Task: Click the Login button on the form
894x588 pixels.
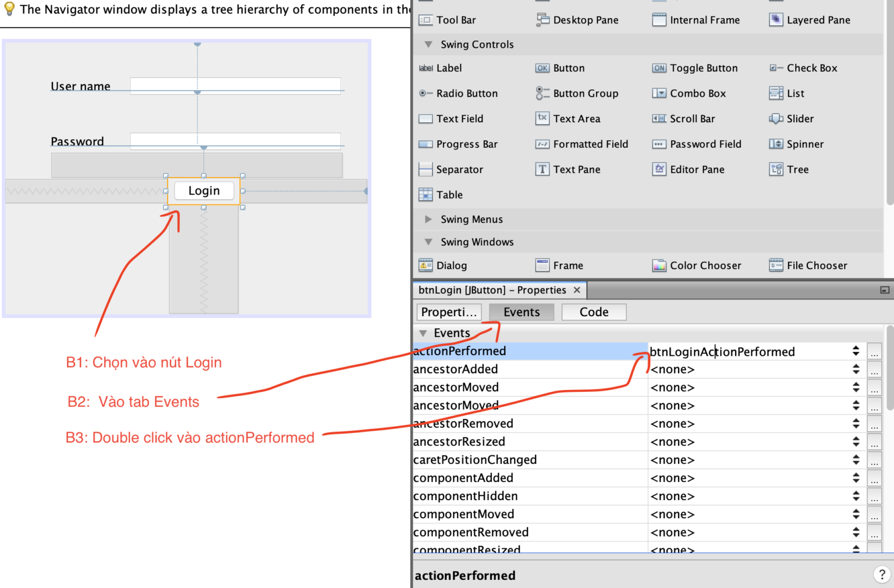Action: pos(203,190)
